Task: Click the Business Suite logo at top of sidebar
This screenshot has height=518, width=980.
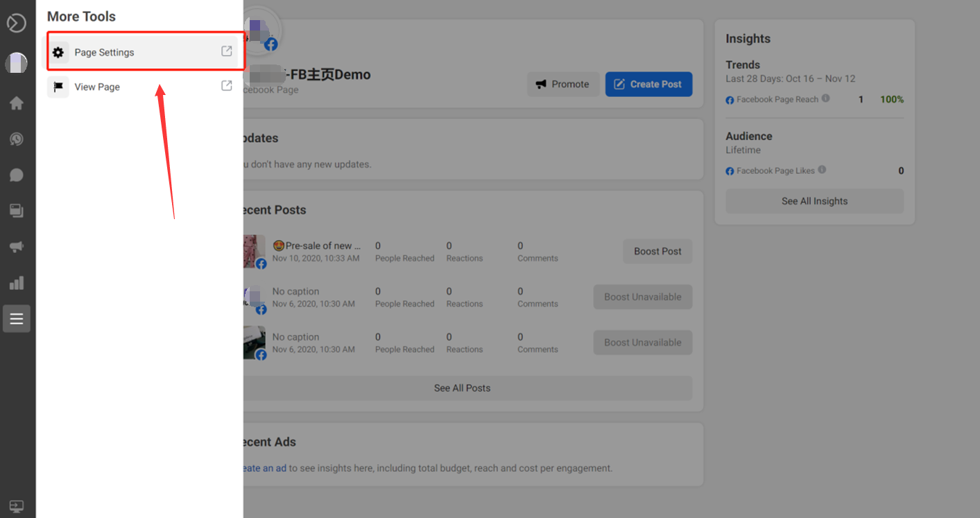Action: click(17, 23)
